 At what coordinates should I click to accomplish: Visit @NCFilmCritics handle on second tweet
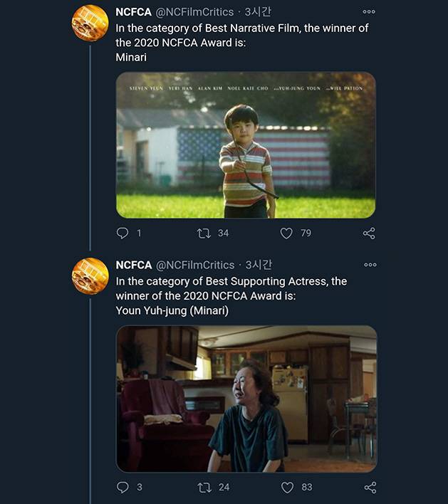[x=194, y=265]
